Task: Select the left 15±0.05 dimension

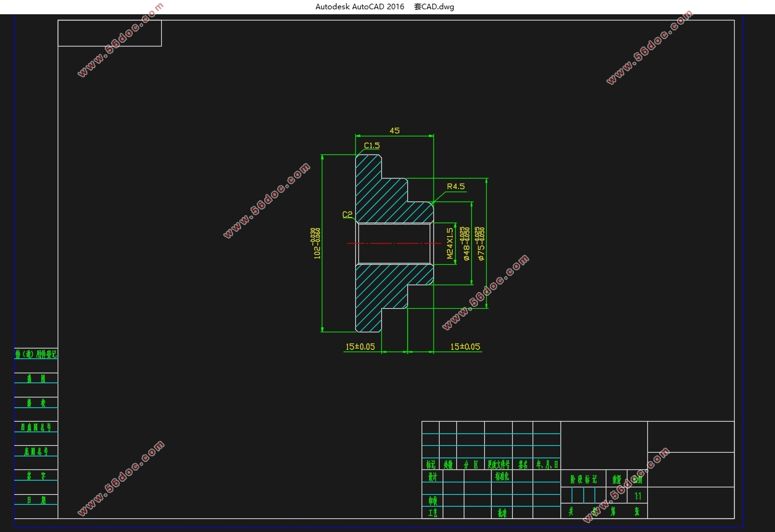Action: point(360,347)
